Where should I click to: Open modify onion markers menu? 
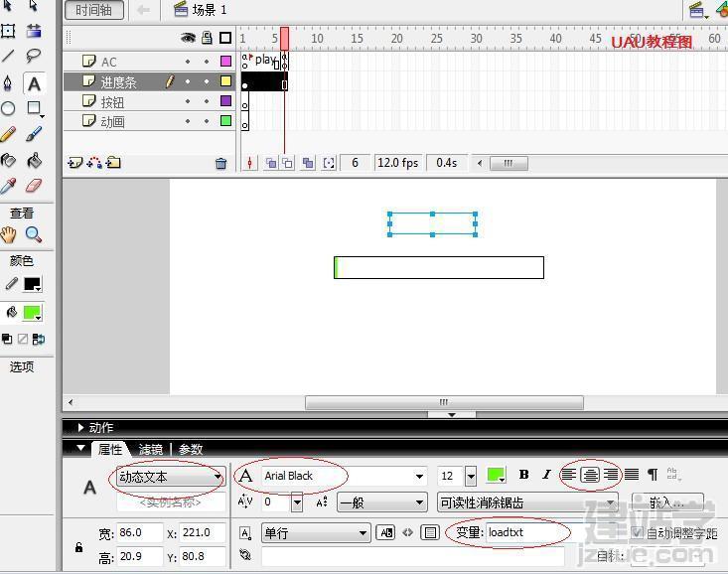[329, 163]
